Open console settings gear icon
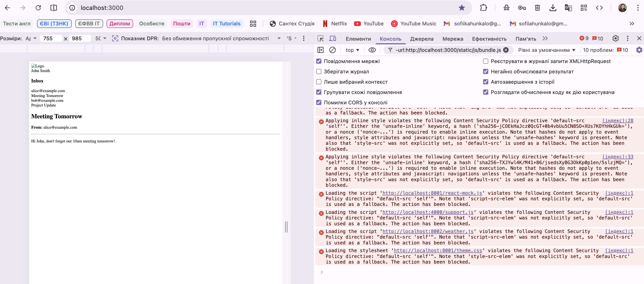 [x=639, y=50]
